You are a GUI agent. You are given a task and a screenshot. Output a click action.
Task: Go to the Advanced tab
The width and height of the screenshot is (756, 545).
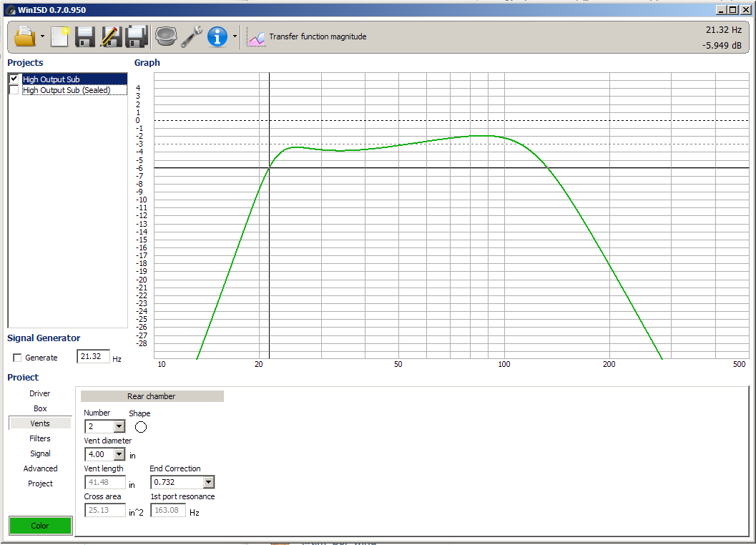[40, 468]
